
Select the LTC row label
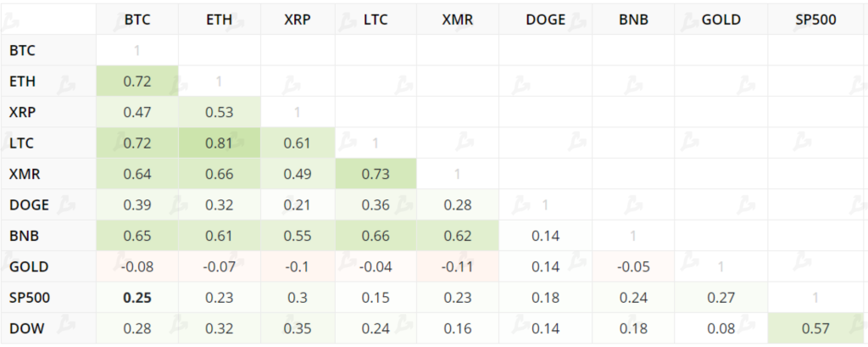pos(22,143)
